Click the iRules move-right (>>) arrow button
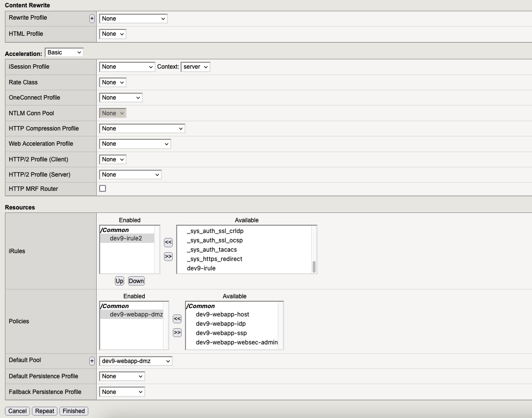This screenshot has width=532, height=418. pos(168,256)
